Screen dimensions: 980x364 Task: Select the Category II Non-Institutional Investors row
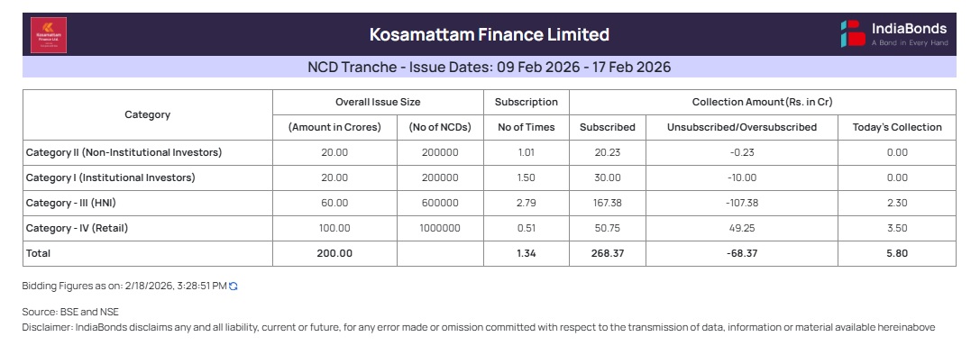click(x=124, y=152)
